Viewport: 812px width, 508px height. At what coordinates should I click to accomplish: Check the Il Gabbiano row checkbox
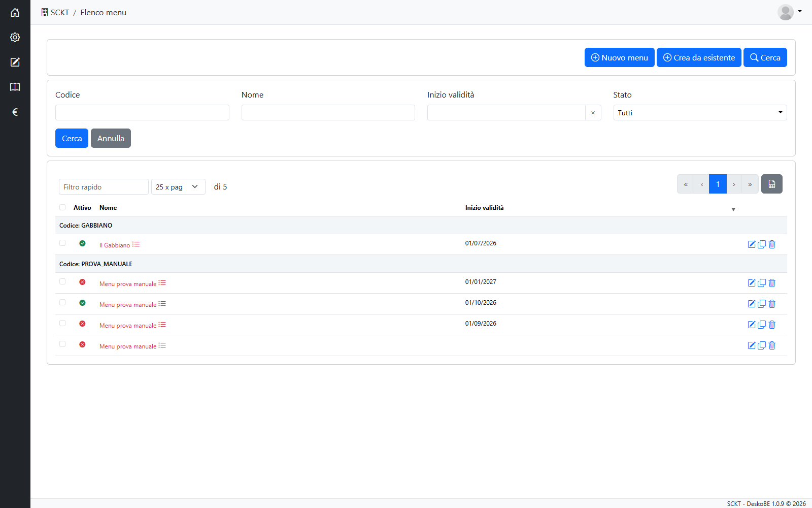tap(62, 243)
